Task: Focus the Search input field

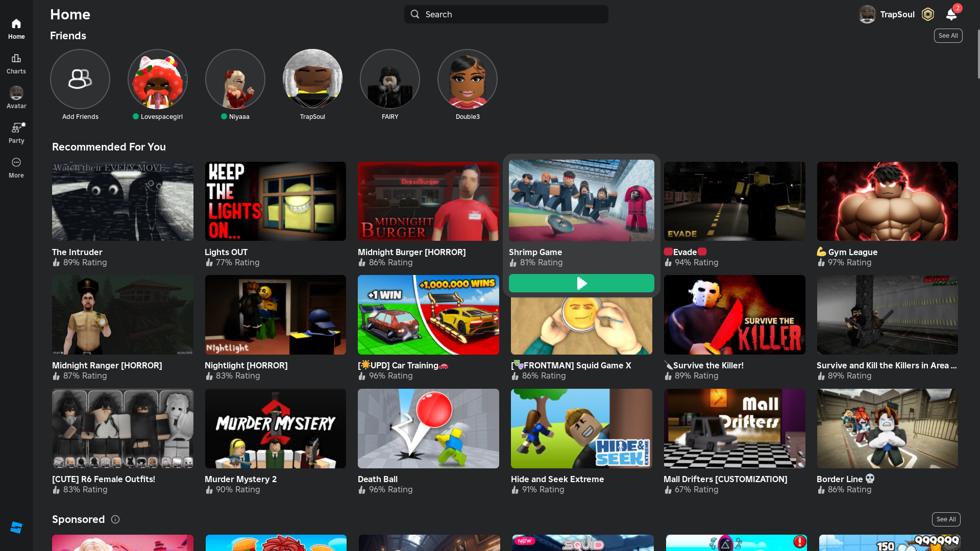Action: point(506,14)
